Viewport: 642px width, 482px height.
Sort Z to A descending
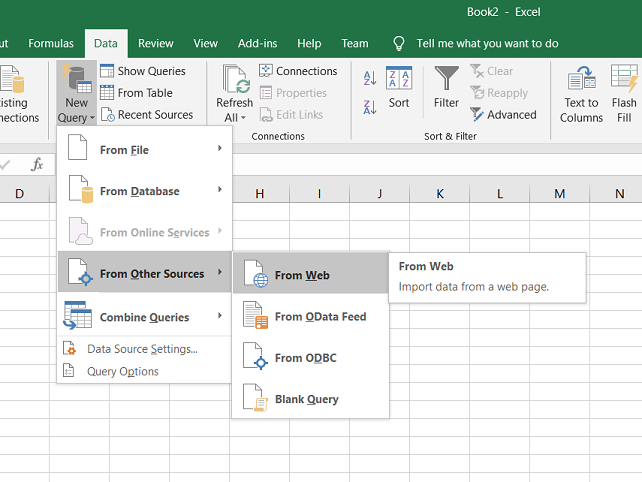pos(370,107)
